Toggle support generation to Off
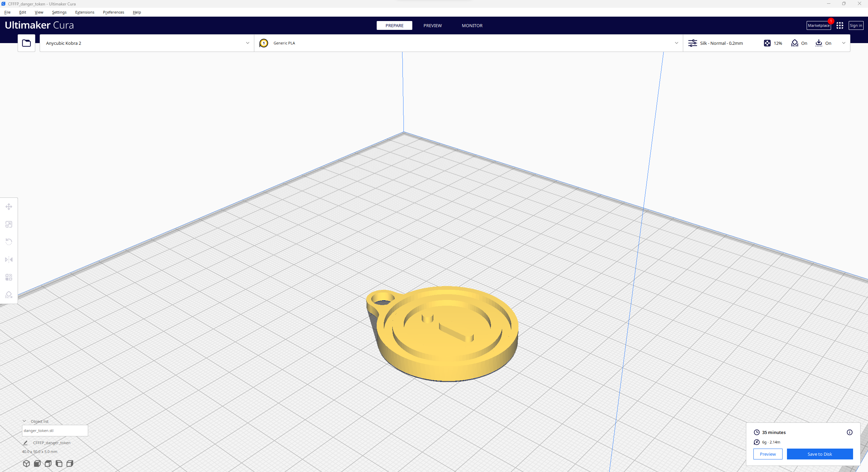 799,43
